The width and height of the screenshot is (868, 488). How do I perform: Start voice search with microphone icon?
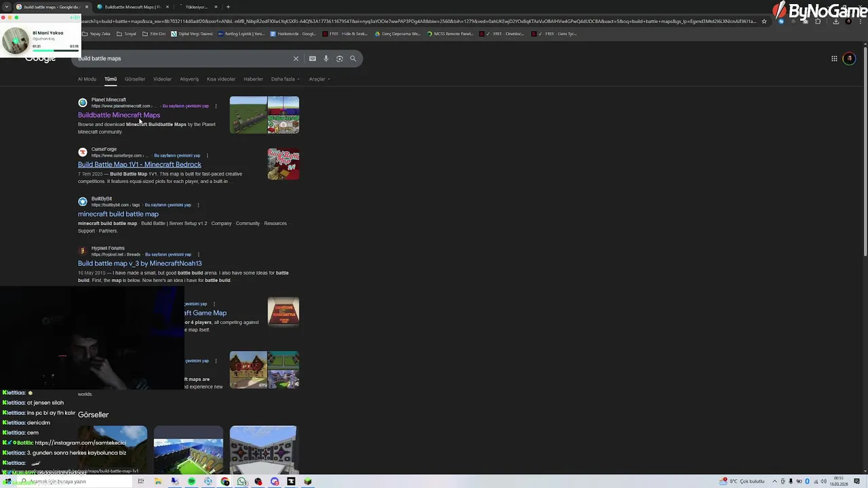[326, 58]
